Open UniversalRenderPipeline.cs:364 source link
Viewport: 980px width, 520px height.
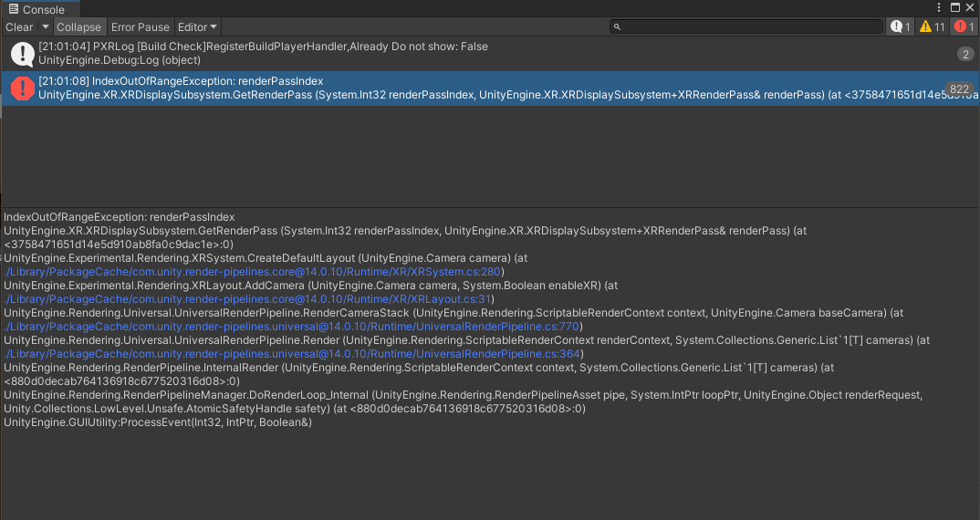coord(292,354)
